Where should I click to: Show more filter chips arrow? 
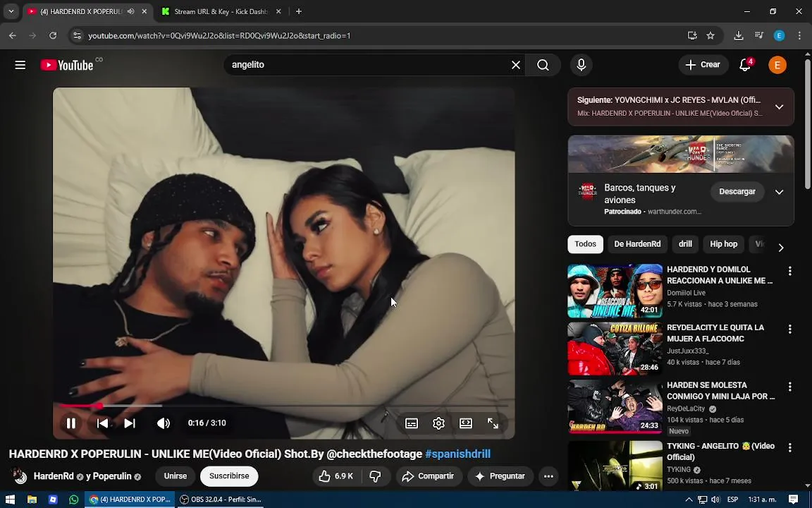click(781, 247)
